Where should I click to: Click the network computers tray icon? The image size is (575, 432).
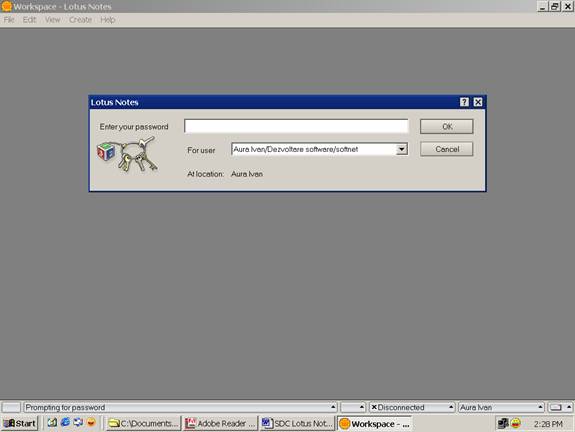(503, 424)
